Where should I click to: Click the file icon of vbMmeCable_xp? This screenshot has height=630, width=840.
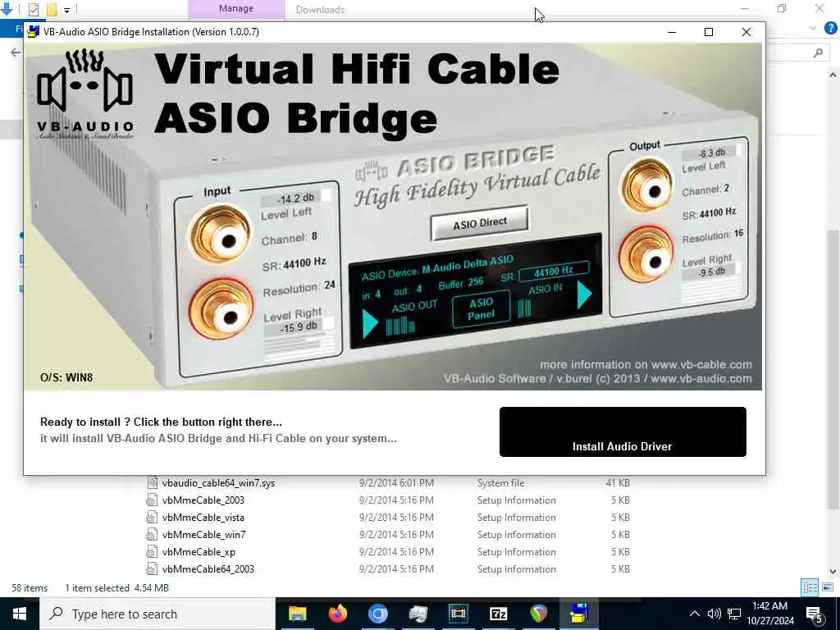152,551
